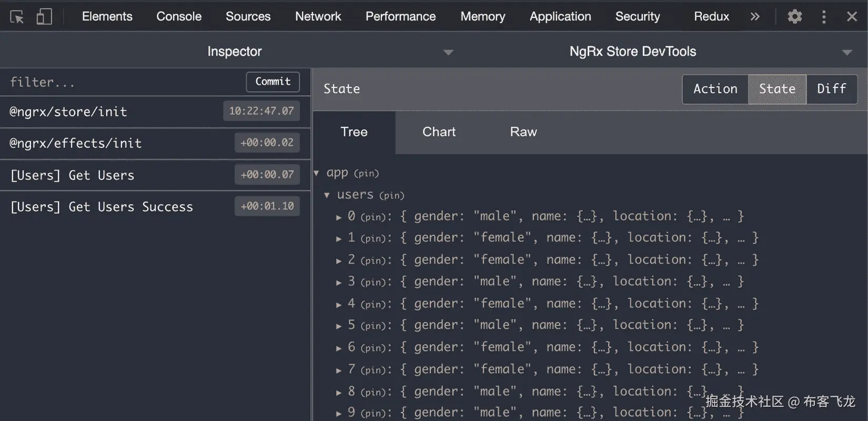Pin user item 7
Viewport: 868px width, 421px height.
pyautogui.click(x=374, y=370)
